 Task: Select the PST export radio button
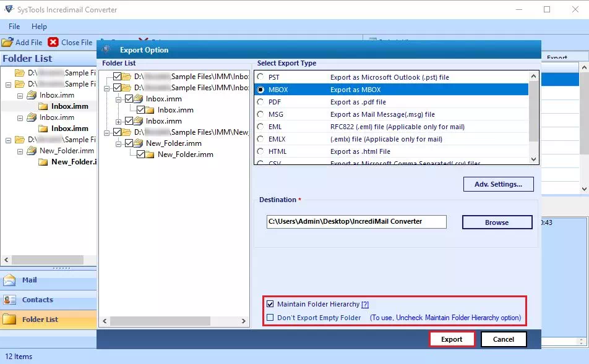pyautogui.click(x=260, y=77)
